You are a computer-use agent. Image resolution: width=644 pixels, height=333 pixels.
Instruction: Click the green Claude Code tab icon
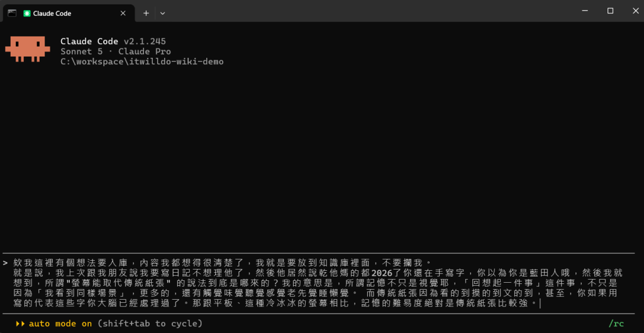(27, 14)
